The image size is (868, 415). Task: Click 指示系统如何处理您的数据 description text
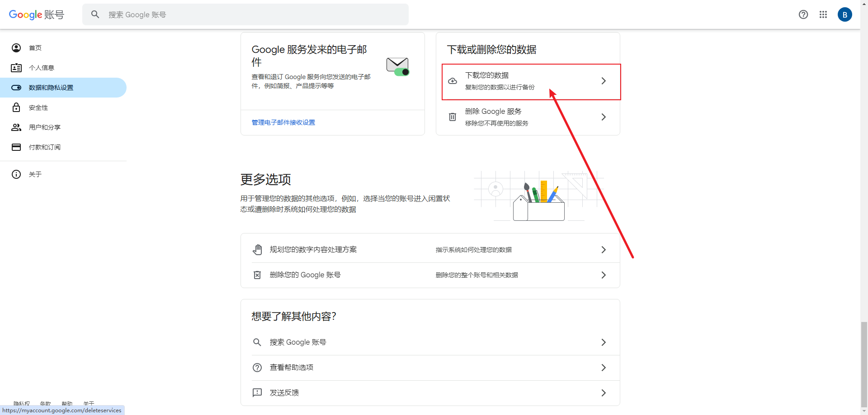pos(474,250)
